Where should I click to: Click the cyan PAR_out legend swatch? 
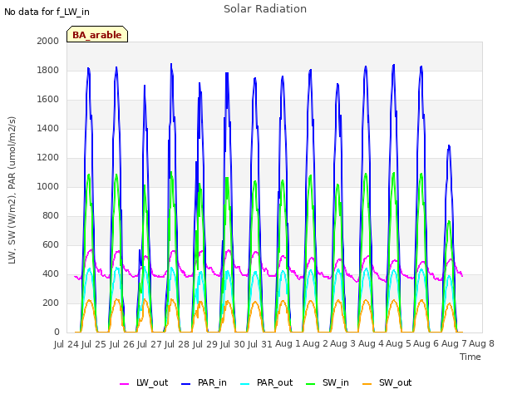tap(244, 384)
